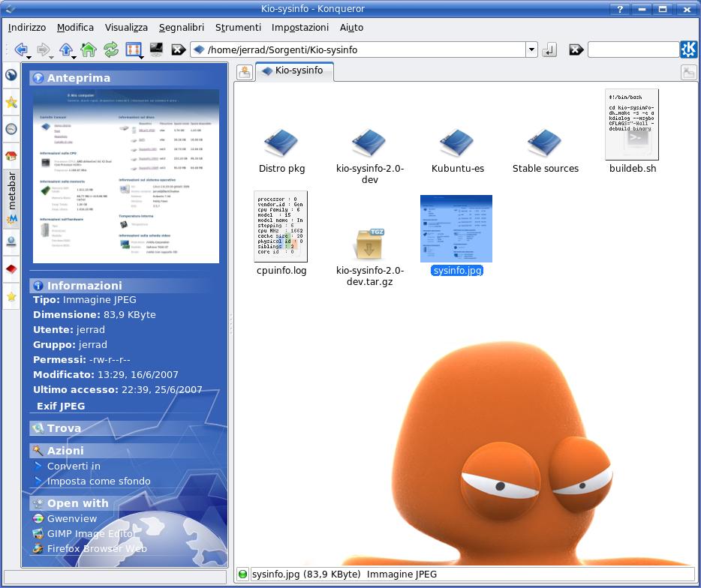Collapse the Anteprima section
This screenshot has height=588, width=701.
click(x=125, y=78)
